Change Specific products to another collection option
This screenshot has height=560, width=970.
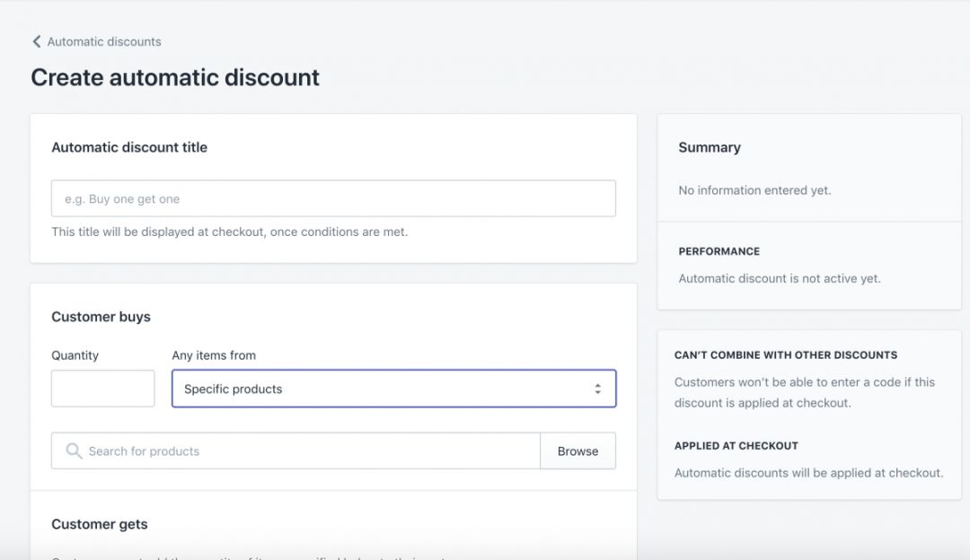click(391, 388)
